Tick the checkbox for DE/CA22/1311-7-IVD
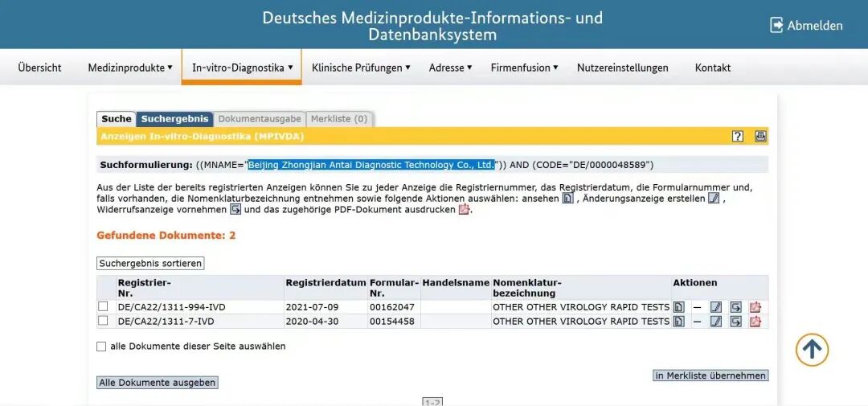Image resolution: width=868 pixels, height=406 pixels. [x=103, y=321]
